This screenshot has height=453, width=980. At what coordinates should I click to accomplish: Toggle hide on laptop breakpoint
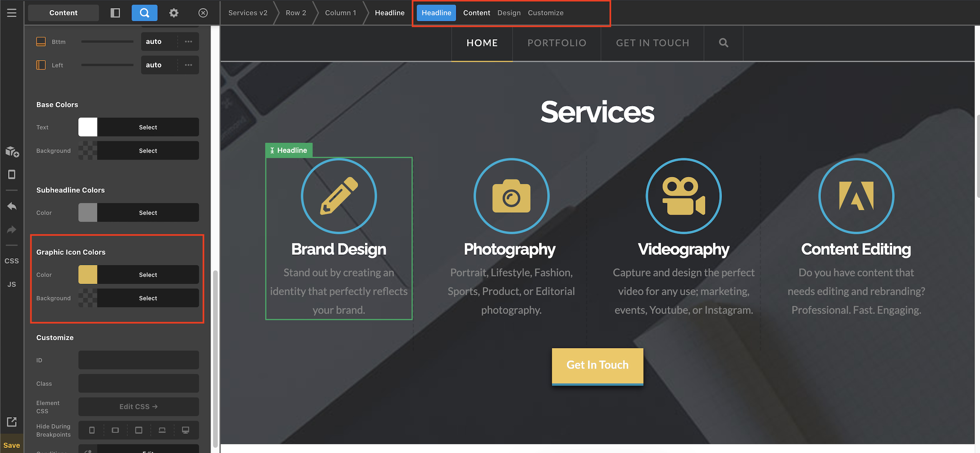(x=162, y=430)
